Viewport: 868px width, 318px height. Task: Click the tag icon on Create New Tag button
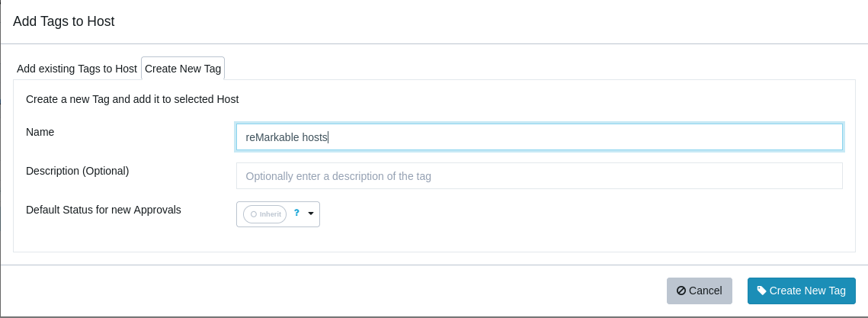point(762,291)
